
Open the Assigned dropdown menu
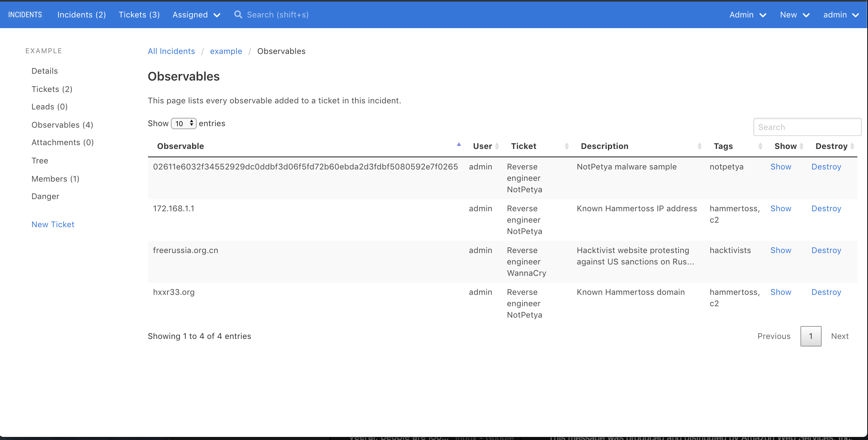(196, 14)
